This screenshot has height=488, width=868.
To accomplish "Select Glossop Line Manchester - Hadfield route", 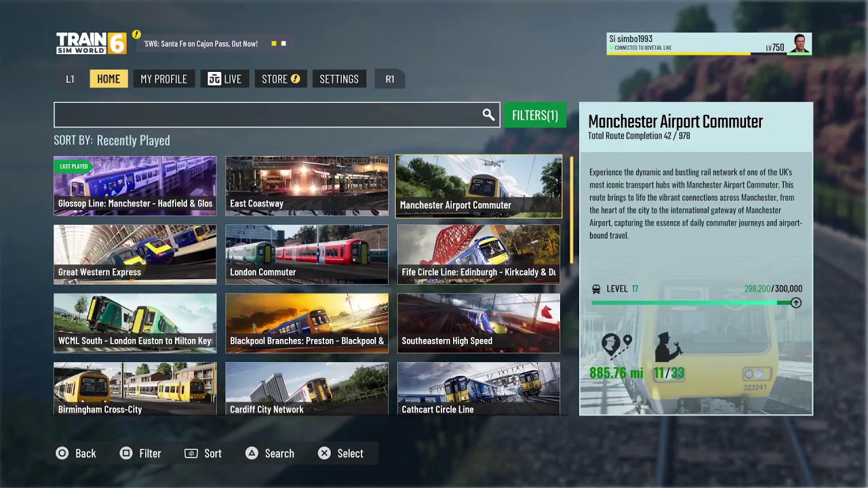I will tap(135, 186).
